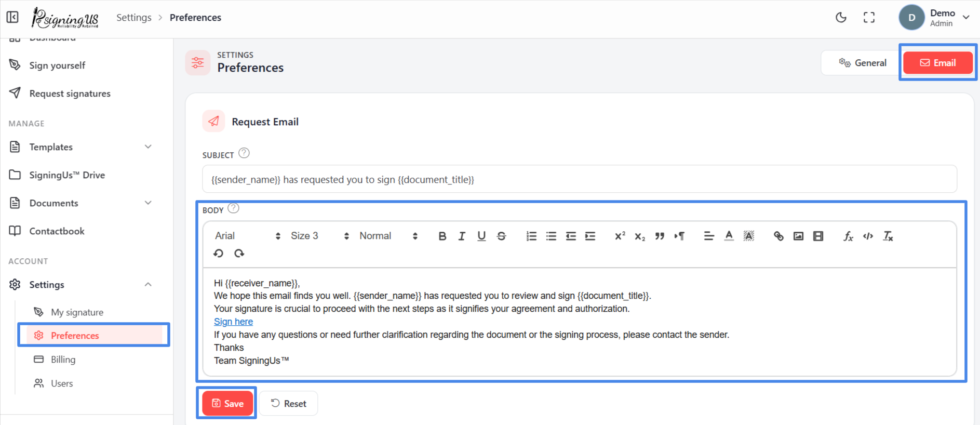Open the Arial font dropdown
Image resolution: width=980 pixels, height=425 pixels.
coord(247,236)
